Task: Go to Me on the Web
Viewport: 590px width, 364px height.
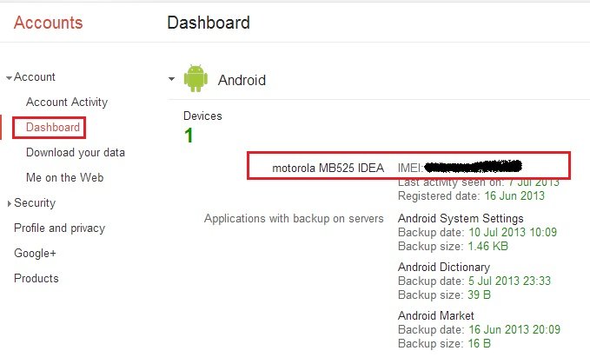Action: (64, 177)
